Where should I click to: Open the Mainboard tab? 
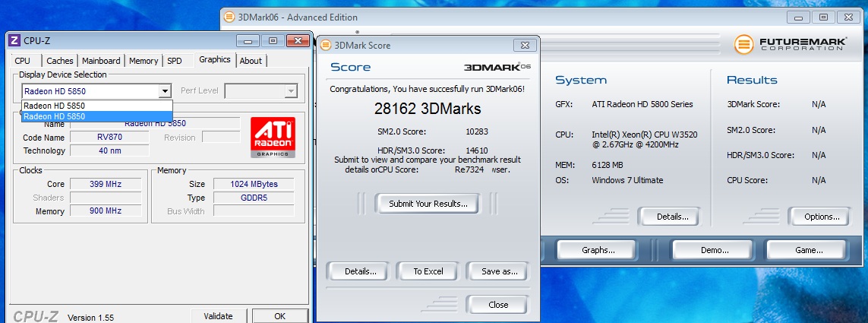(101, 61)
